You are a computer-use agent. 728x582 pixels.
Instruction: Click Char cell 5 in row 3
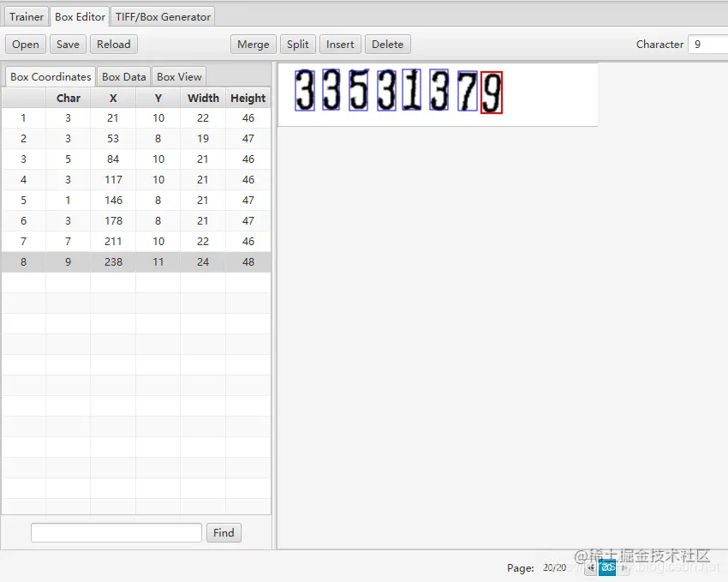(69, 159)
